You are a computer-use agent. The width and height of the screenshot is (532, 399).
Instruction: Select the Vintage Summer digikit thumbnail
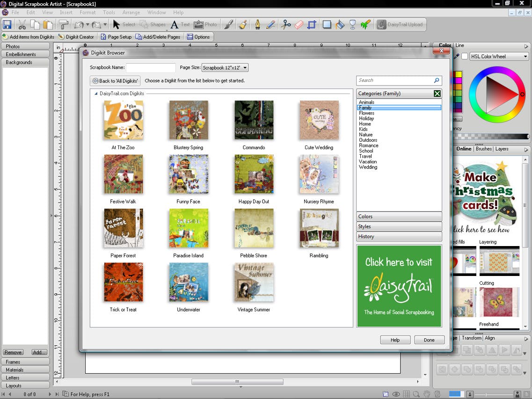[254, 282]
